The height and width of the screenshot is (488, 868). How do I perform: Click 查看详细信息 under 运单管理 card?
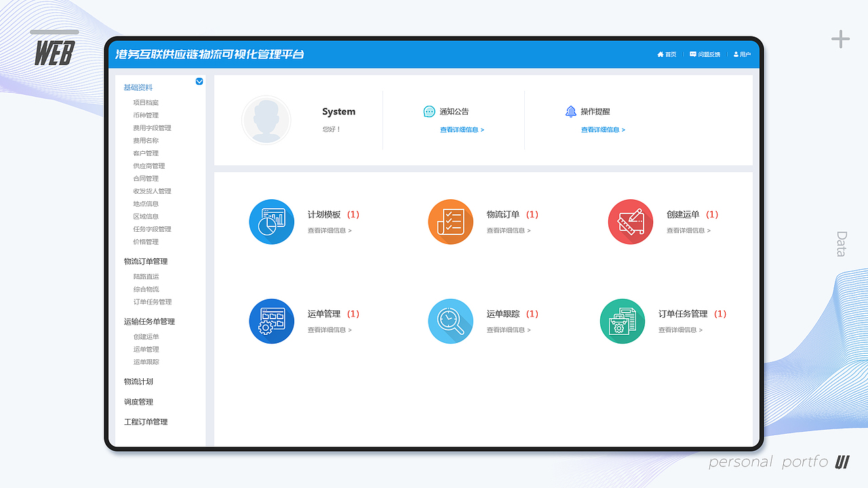330,330
